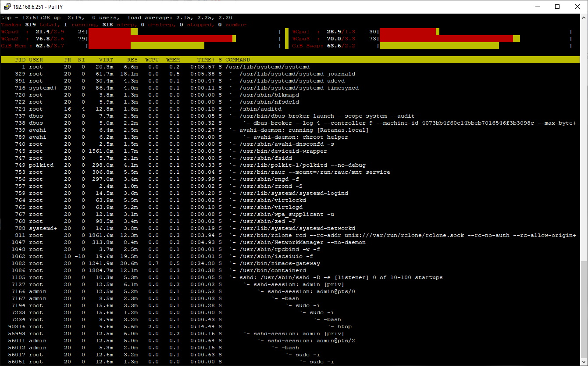
Task: Click the RES column header
Action: click(x=132, y=60)
